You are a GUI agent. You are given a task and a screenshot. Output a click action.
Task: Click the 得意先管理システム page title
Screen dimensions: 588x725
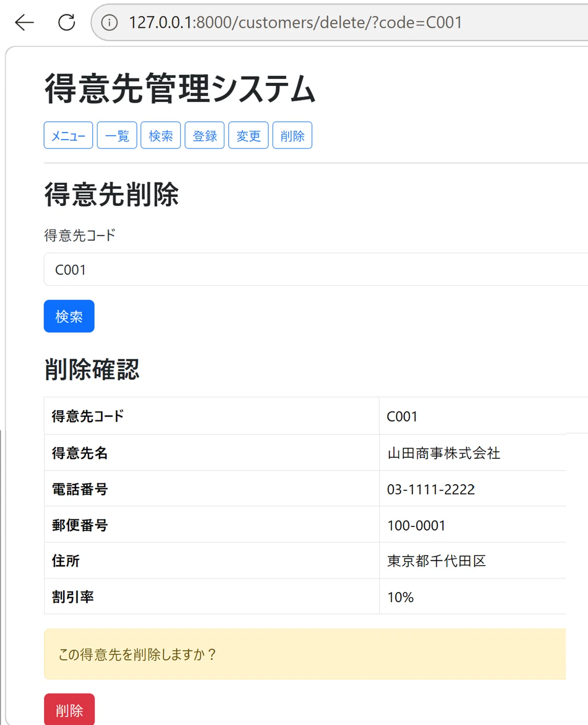[180, 89]
